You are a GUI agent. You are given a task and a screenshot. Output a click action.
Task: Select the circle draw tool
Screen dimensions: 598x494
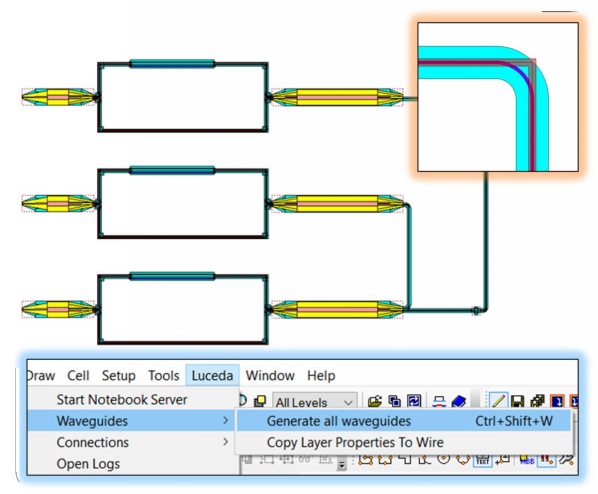[x=444, y=459]
